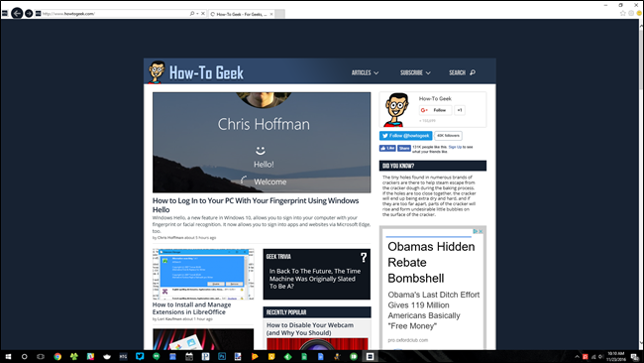Viewport: 644px width, 363px height.
Task: Open the address bar autocomplete dropdown arrow
Action: (197, 14)
